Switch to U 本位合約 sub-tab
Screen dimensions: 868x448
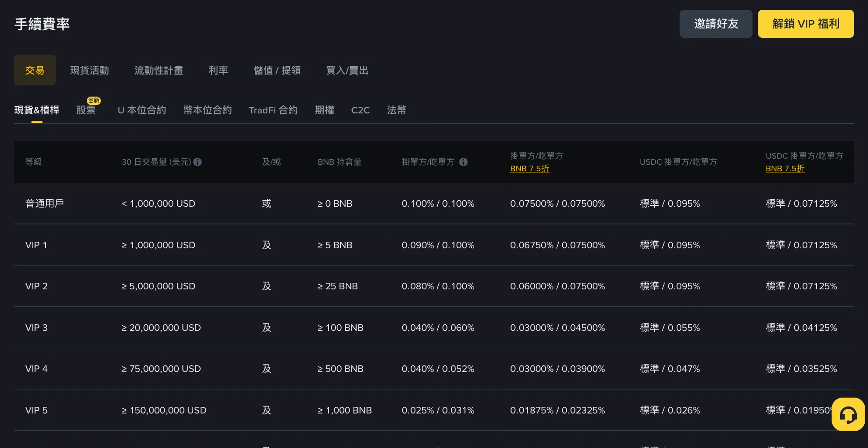point(142,110)
